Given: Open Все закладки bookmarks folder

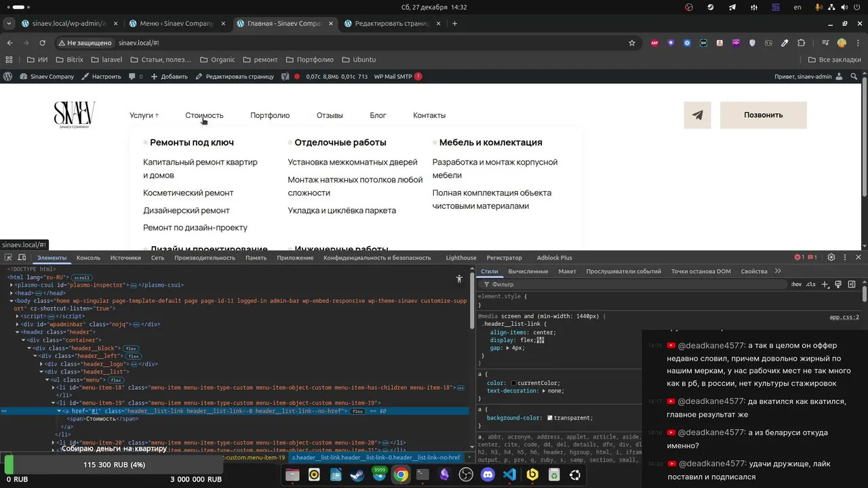Looking at the screenshot, I should pos(835,60).
